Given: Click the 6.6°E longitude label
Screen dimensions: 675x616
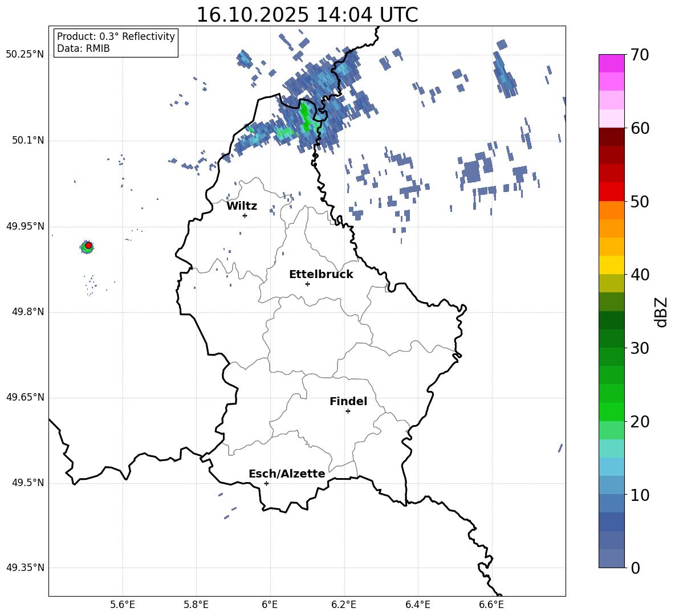Looking at the screenshot, I should [x=491, y=605].
